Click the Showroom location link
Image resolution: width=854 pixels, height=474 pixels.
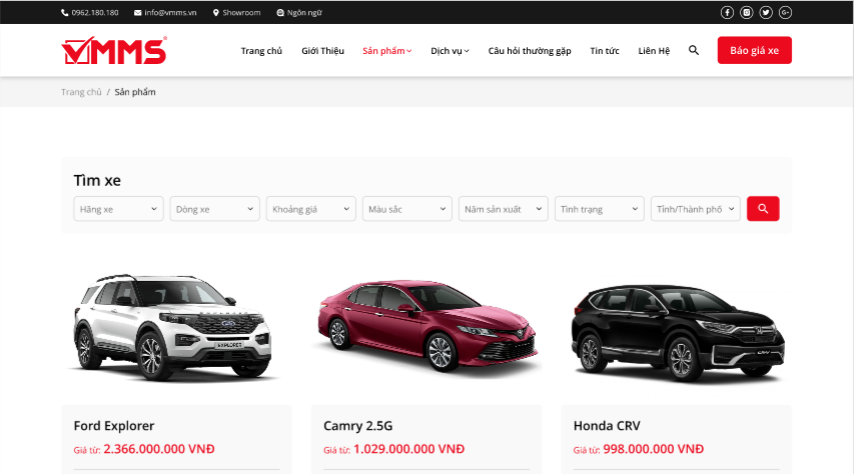click(x=236, y=13)
